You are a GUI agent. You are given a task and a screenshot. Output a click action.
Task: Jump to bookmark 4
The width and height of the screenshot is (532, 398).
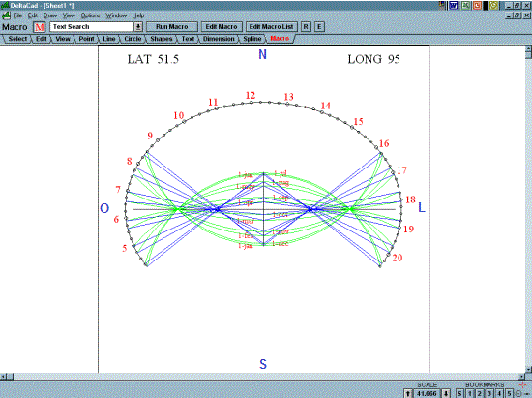[499, 393]
